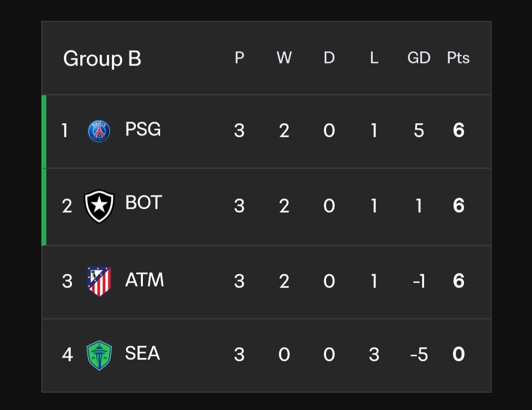Click the W wins column header

pyautogui.click(x=284, y=58)
